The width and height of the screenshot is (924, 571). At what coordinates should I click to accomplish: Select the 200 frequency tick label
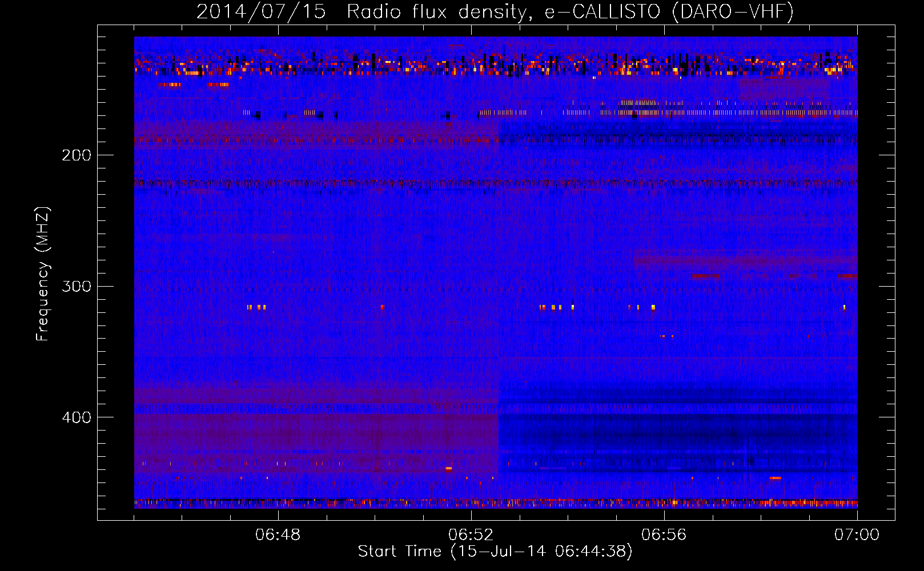point(77,155)
